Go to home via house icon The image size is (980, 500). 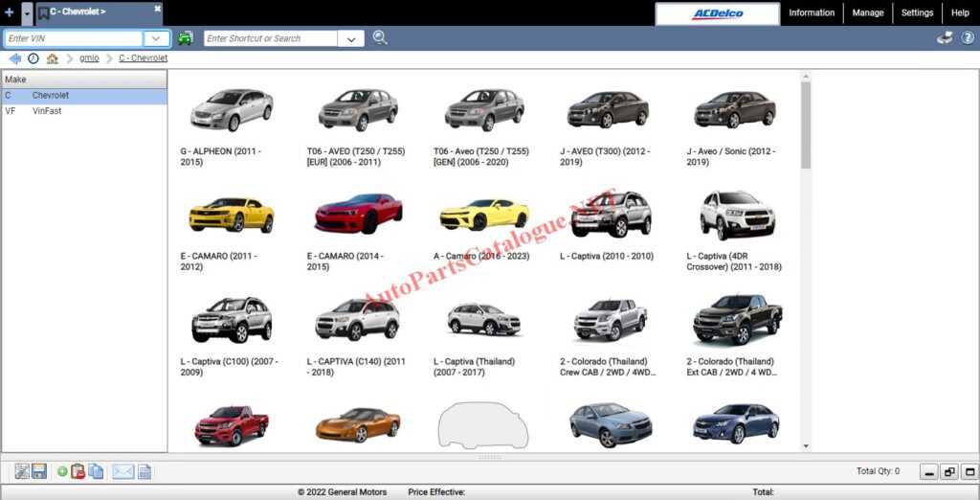(x=53, y=58)
